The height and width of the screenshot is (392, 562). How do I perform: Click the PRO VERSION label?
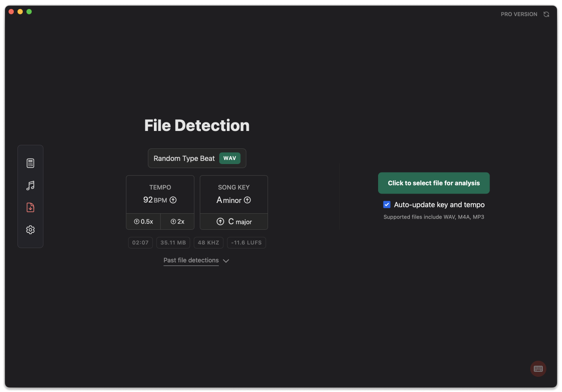[519, 14]
